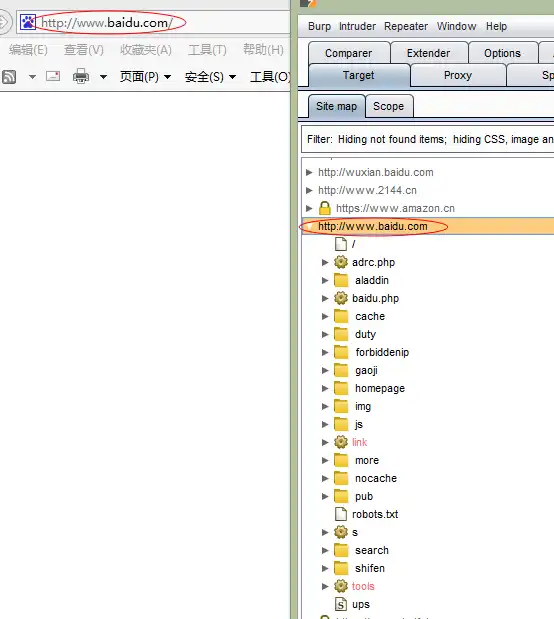Image resolution: width=554 pixels, height=619 pixels.
Task: Click the browser address bar URL field
Action: [154, 23]
